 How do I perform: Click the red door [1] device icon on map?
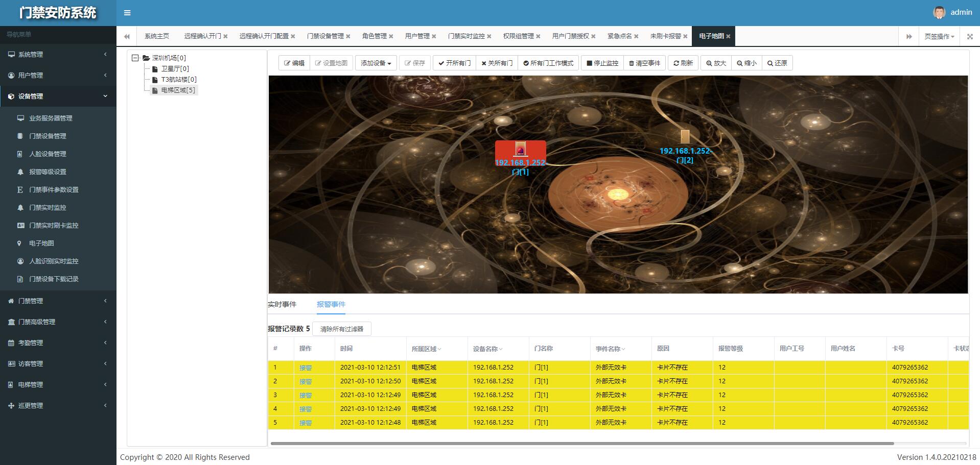[520, 149]
